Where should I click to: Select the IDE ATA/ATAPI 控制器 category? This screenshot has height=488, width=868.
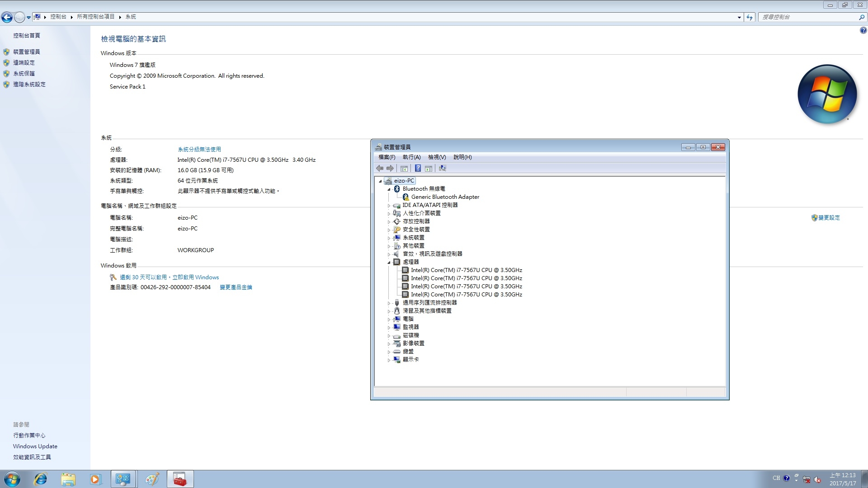tap(430, 205)
